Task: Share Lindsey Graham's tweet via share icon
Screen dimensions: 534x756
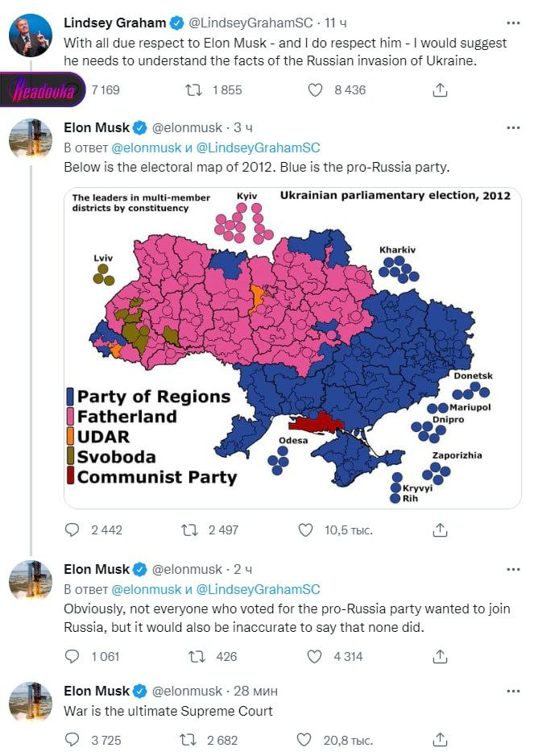Action: click(x=440, y=90)
